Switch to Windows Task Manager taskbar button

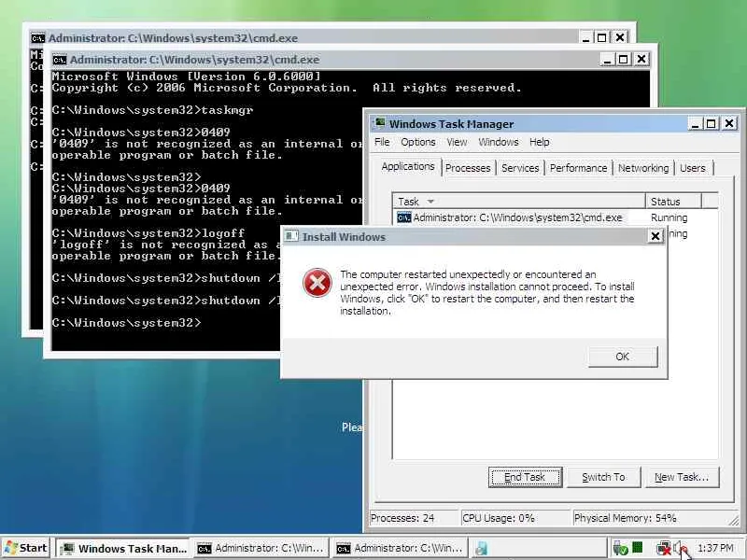(x=125, y=549)
